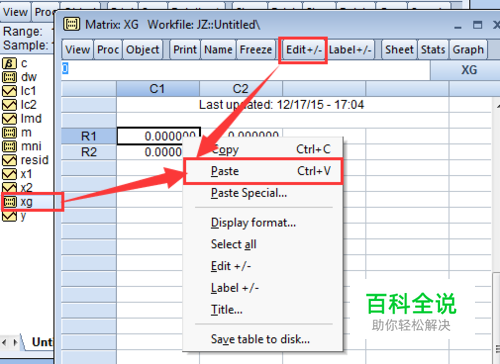Screen dimensions: 500x364
Task: Click the Sheet toolbar button
Action: (399, 50)
